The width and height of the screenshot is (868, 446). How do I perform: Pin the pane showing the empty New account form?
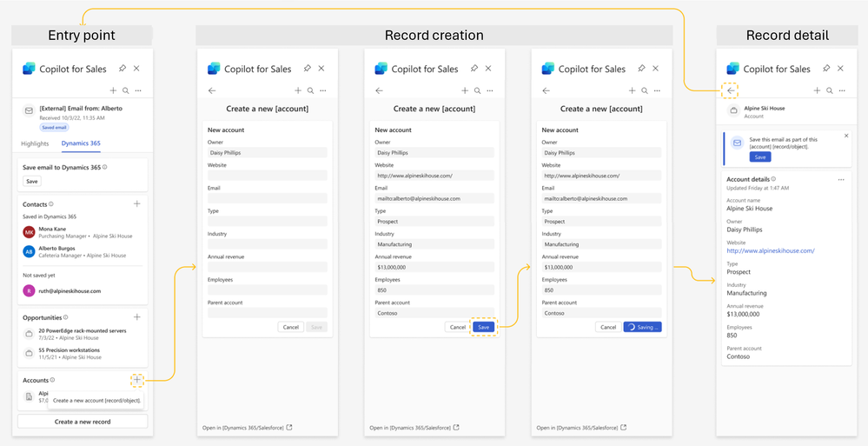coord(308,68)
